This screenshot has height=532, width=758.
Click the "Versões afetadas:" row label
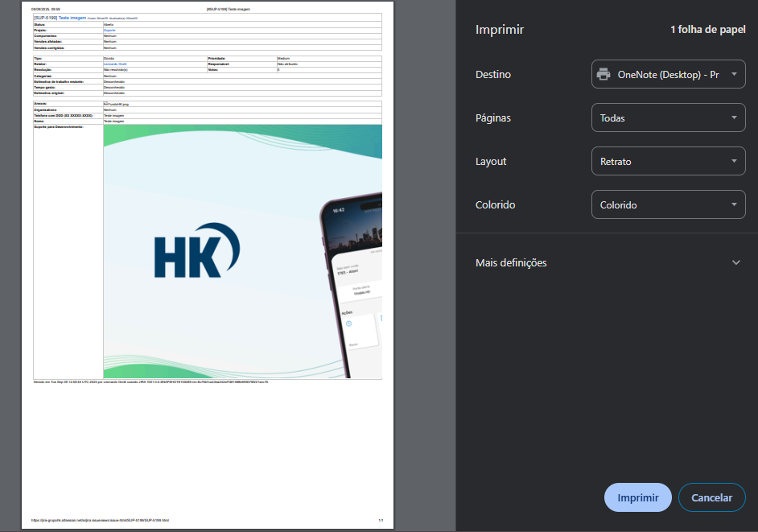click(x=47, y=42)
